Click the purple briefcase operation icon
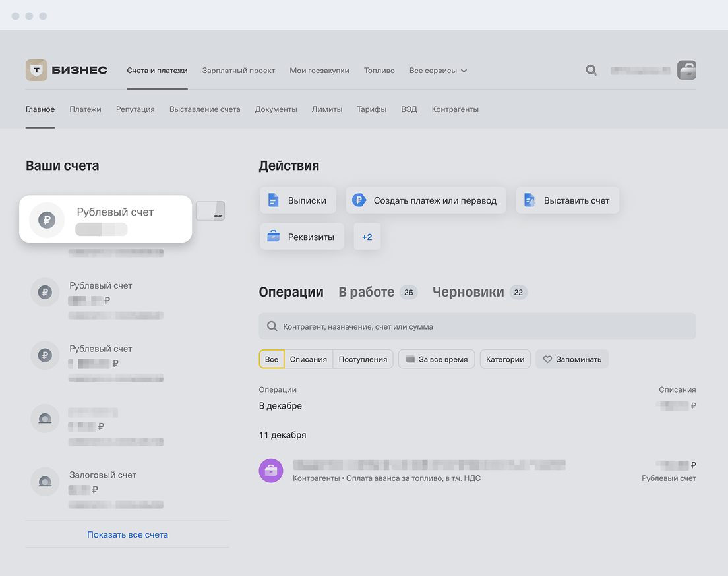The image size is (728, 576). point(271,471)
